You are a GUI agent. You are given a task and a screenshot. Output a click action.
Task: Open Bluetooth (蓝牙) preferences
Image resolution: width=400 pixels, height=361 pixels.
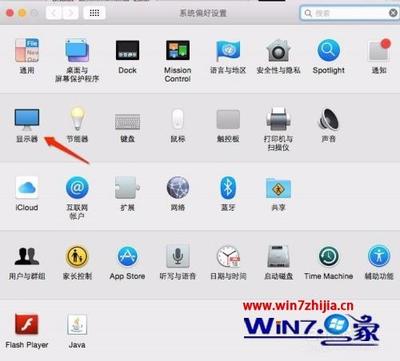point(228,188)
